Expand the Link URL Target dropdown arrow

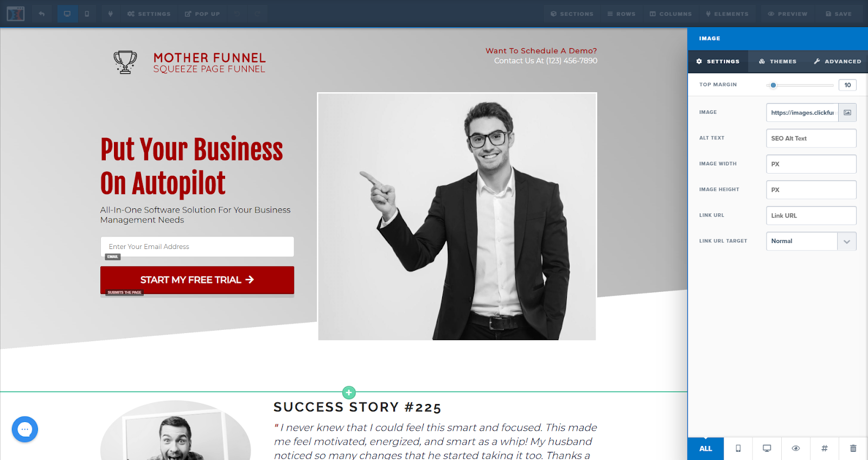click(847, 241)
